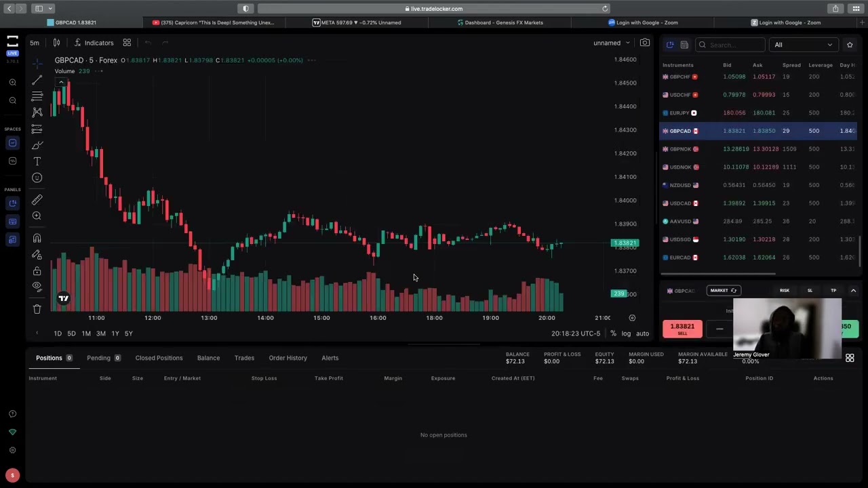Open the help icon in sidebar
The image size is (868, 488).
click(12, 414)
